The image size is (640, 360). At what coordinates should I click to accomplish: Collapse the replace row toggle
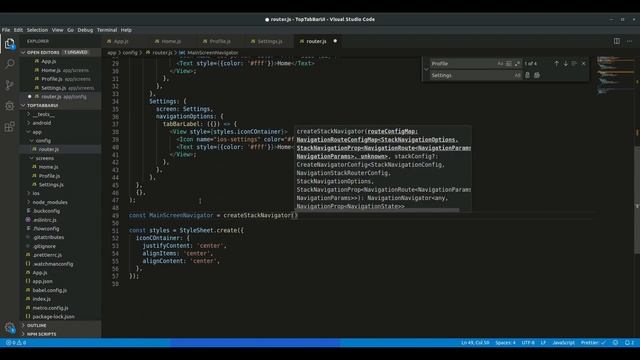point(426,69)
